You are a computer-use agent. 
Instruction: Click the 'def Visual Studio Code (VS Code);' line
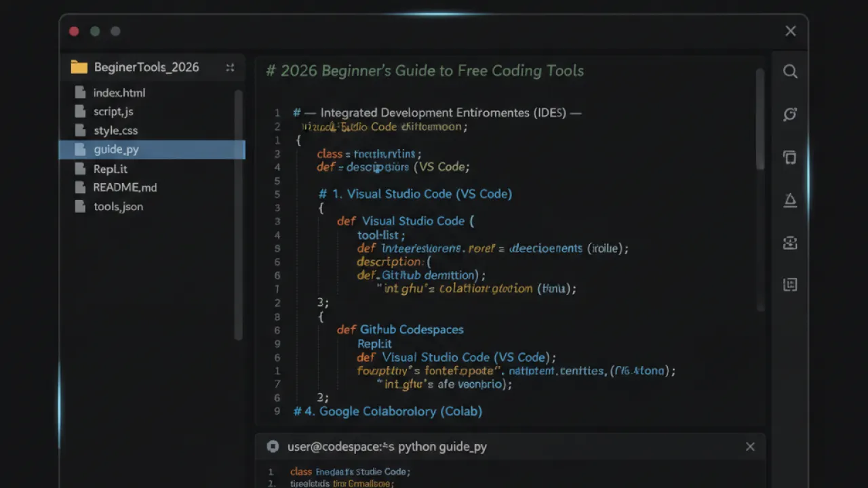click(x=456, y=357)
